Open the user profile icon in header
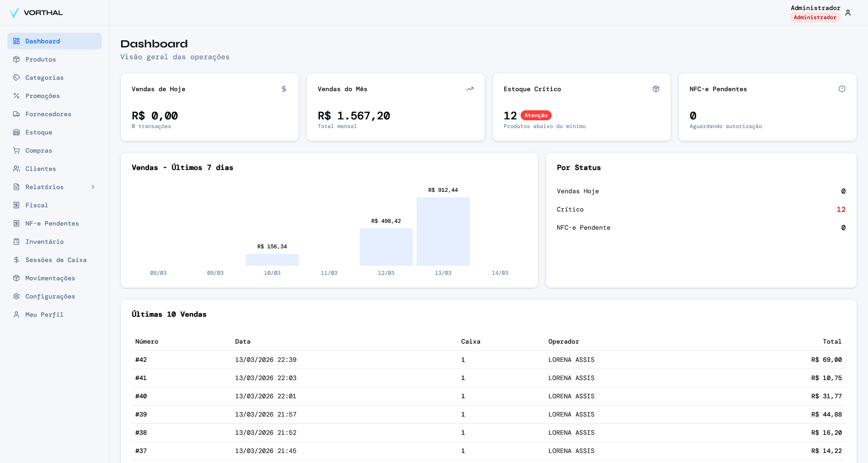Screen dimensions: 868x463 [848, 13]
